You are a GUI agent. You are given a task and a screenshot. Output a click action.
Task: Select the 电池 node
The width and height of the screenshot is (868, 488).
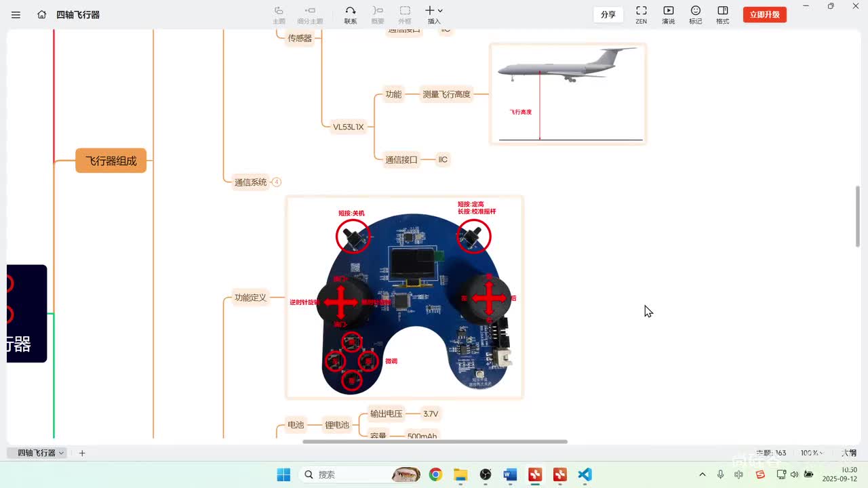click(296, 425)
